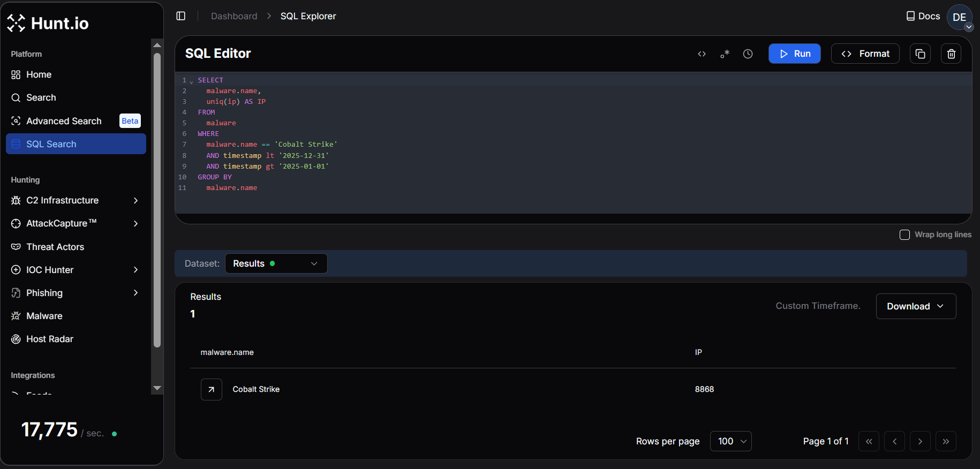980x469 pixels.
Task: Open the DE user avatar menu
Action: [960, 17]
